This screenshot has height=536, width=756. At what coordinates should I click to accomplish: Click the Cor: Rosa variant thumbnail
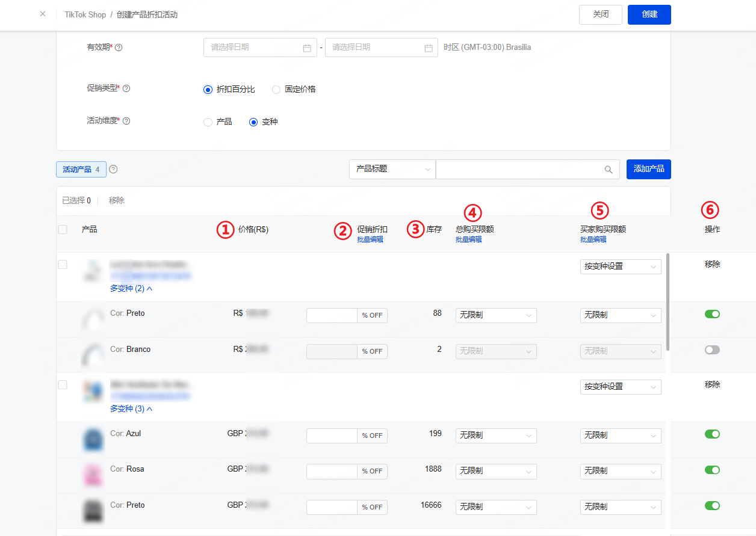(93, 475)
